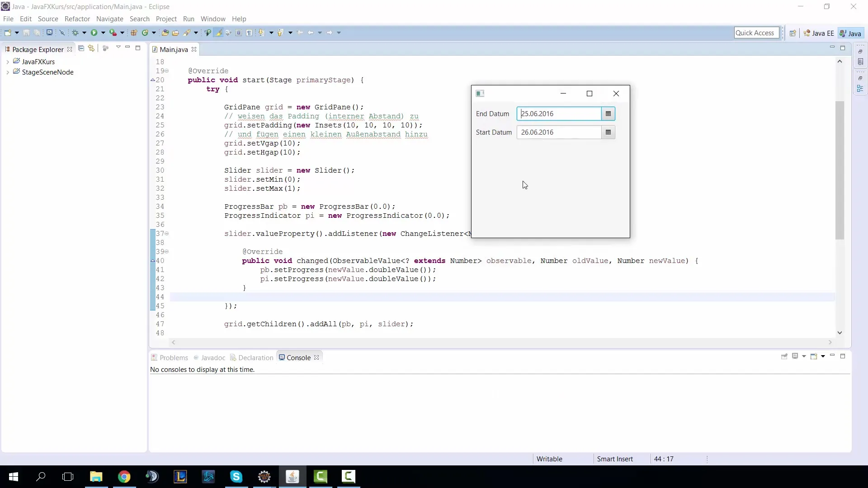868x488 pixels.
Task: Click Pin Console icon
Action: point(784,357)
